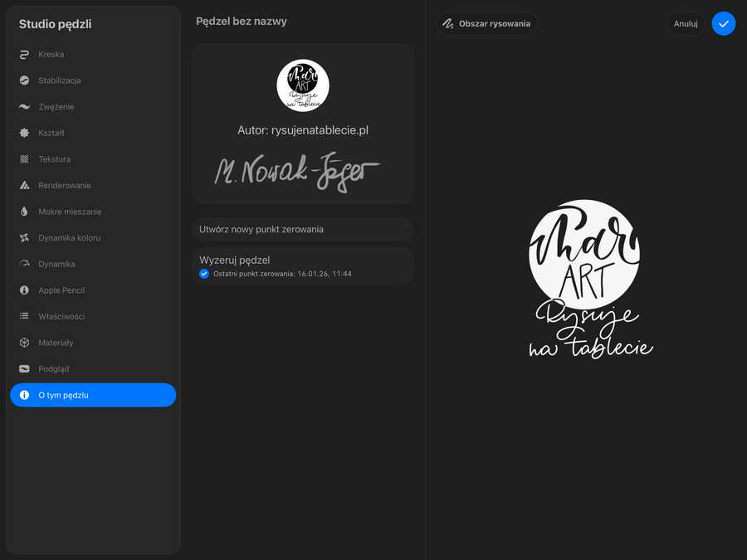Image resolution: width=747 pixels, height=560 pixels.
Task: Open the Kształt shape icon
Action: (x=24, y=133)
